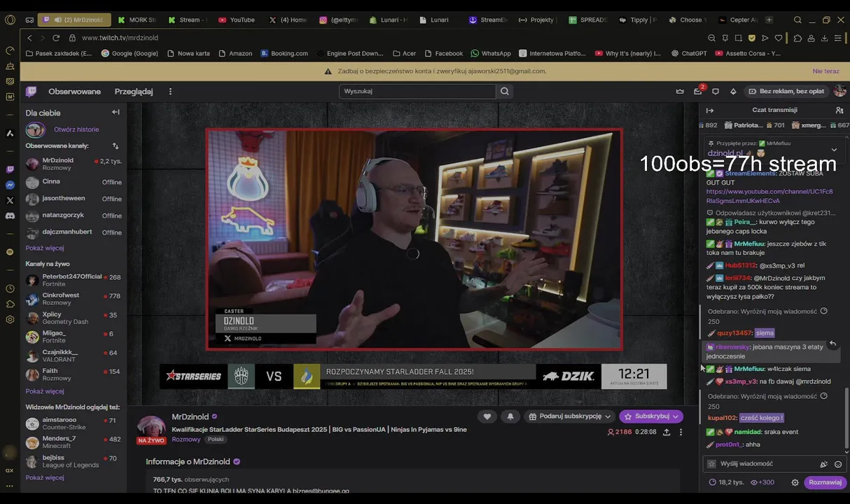
Task: Open Przeglądaj tab
Action: (134, 92)
